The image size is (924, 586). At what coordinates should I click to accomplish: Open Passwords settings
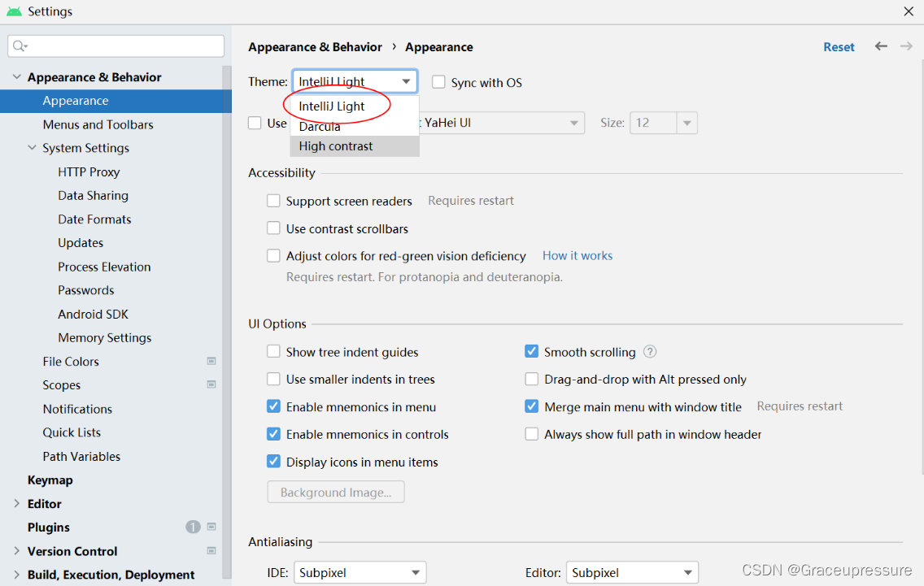[x=86, y=290]
